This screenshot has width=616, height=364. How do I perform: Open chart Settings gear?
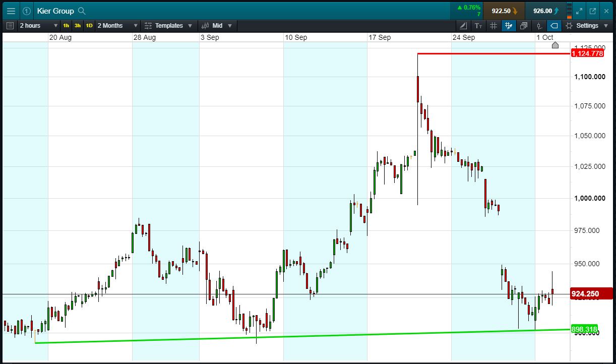pyautogui.click(x=569, y=26)
